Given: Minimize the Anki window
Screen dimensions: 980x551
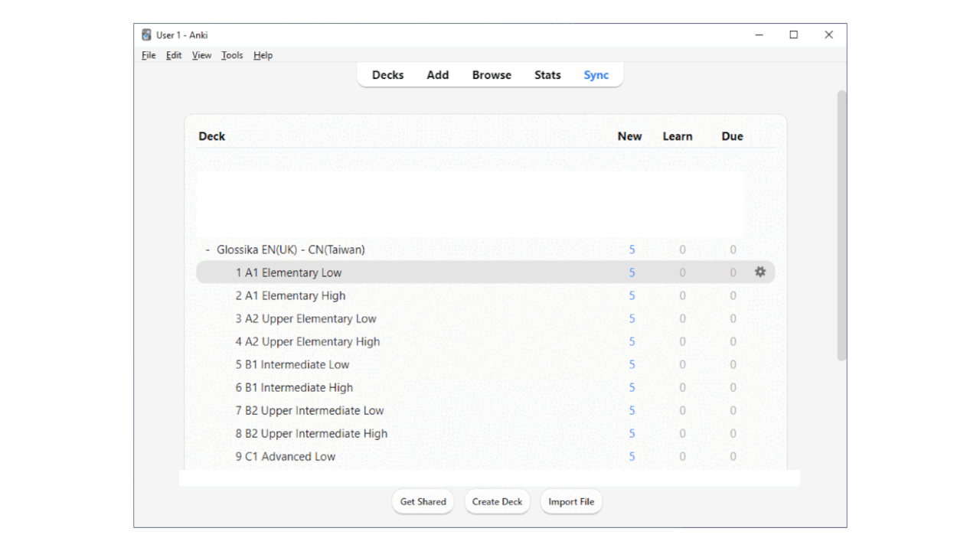Looking at the screenshot, I should tap(759, 34).
